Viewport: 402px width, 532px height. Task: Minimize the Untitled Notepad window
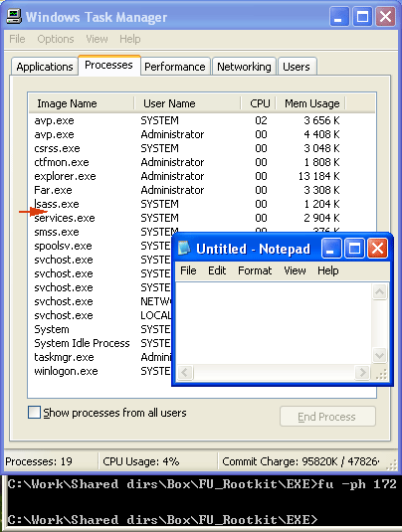330,249
